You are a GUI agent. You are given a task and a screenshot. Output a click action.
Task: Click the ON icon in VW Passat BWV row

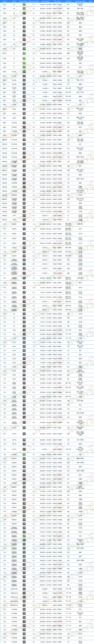point(24,475)
